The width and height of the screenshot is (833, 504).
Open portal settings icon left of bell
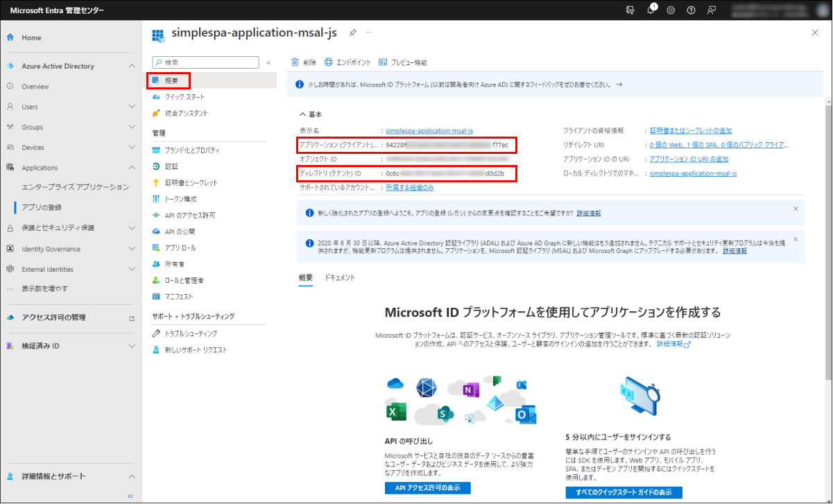(x=630, y=10)
